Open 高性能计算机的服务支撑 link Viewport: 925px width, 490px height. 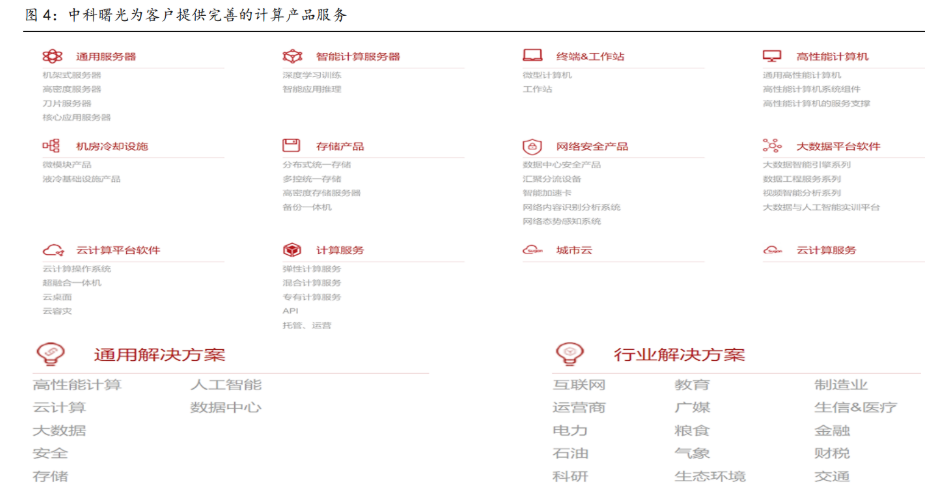point(816,103)
